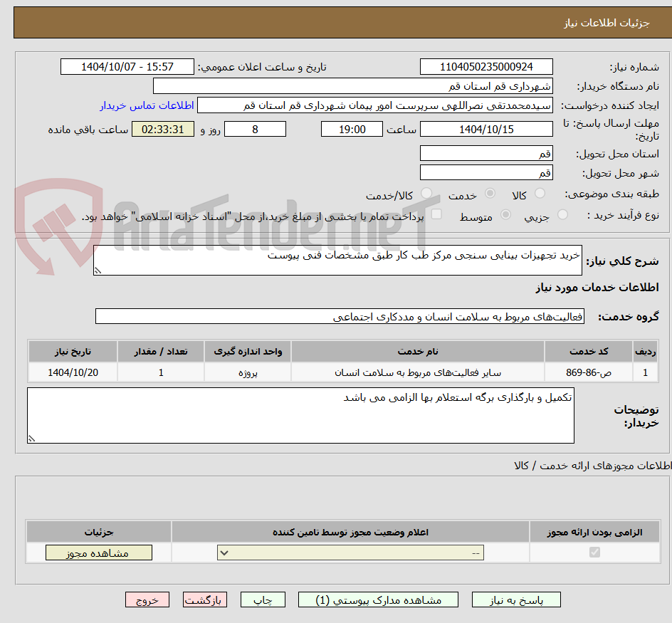
Task: Click the deadline date field 1404/10/15
Action: pyautogui.click(x=486, y=129)
